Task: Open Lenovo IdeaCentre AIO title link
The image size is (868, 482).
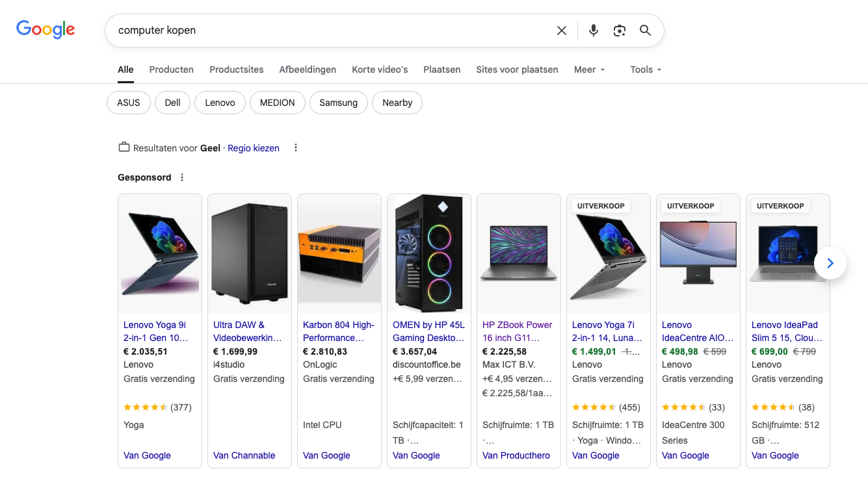Action: tap(698, 331)
